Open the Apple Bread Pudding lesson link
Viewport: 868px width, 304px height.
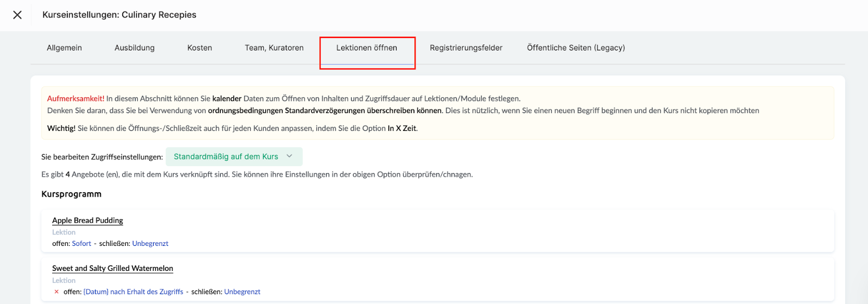(x=87, y=220)
